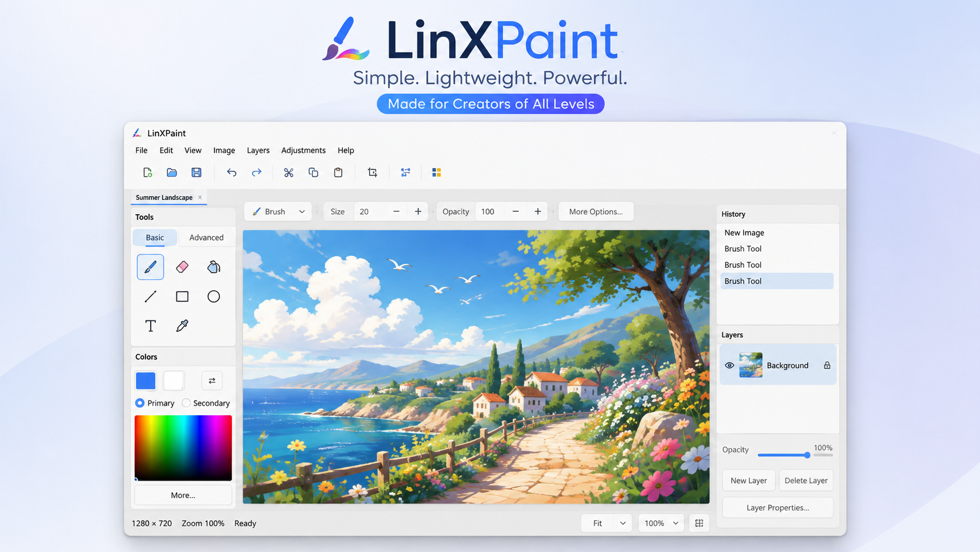The image size is (980, 552).
Task: Decrease brush Opacity with minus button
Action: 516,212
